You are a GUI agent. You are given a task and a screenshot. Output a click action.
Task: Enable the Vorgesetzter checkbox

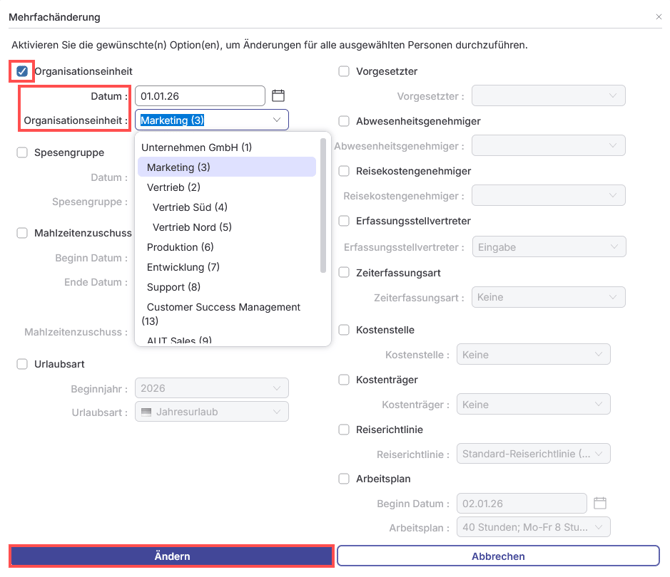(344, 72)
